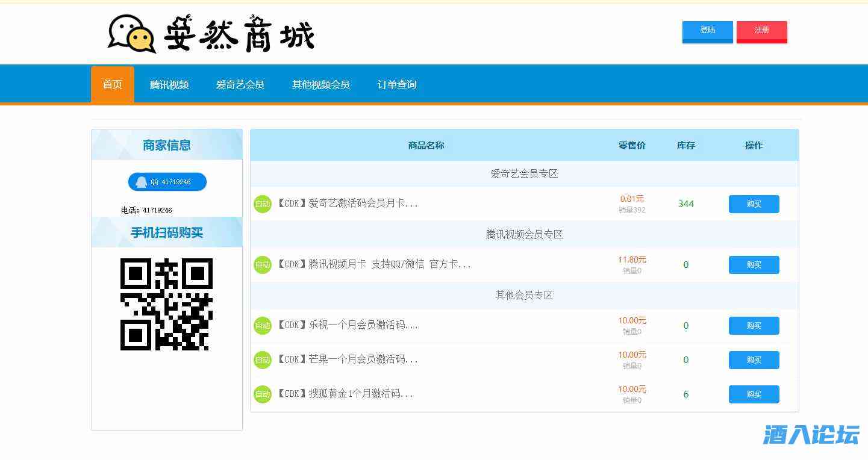This screenshot has width=868, height=460.
Task: Click the 自动 badge next to 芒果会员
Action: 263,360
